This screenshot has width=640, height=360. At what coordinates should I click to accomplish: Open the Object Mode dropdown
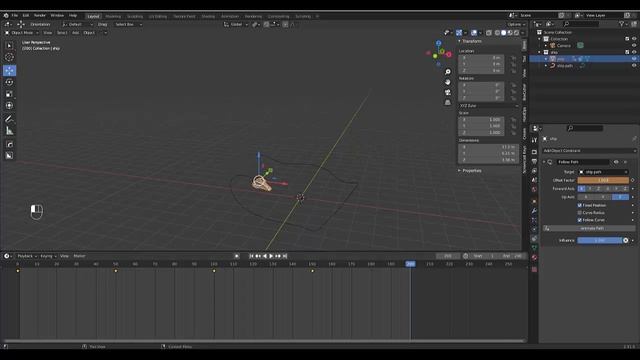(x=22, y=33)
